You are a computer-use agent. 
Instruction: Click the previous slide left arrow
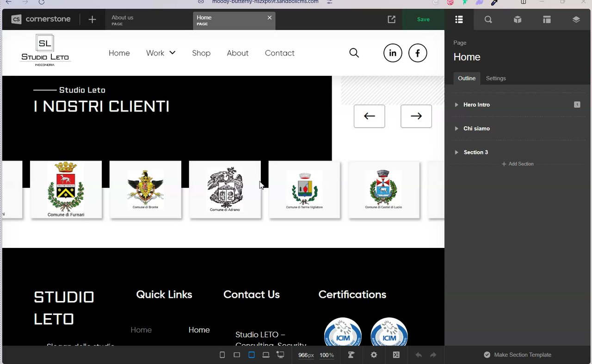pos(369,116)
